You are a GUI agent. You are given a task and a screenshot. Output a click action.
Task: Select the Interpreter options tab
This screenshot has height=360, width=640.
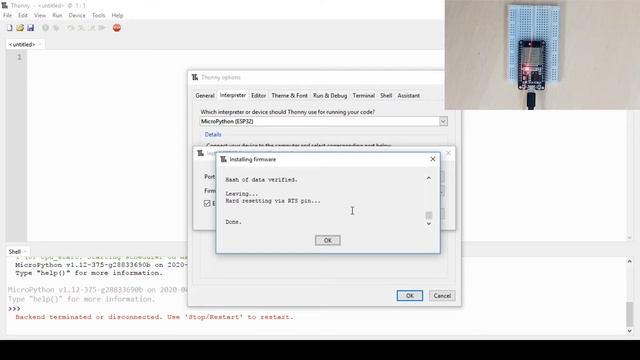click(x=233, y=95)
